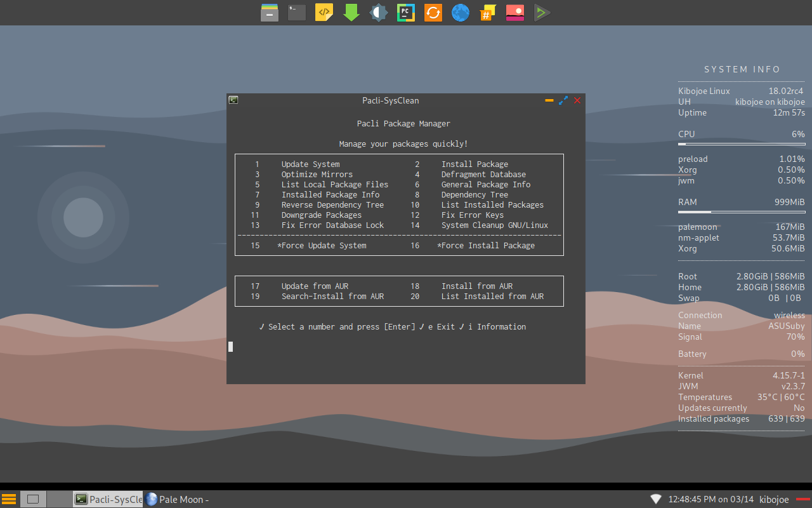Launch the terminal from the top dock
The height and width of the screenshot is (508, 812).
pyautogui.click(x=297, y=13)
